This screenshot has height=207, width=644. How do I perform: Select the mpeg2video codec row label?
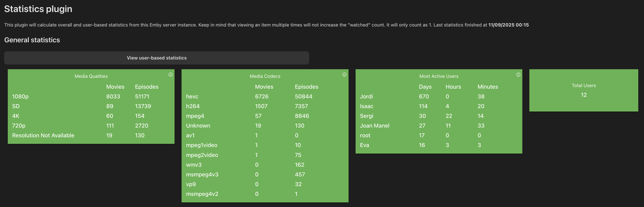click(202, 155)
